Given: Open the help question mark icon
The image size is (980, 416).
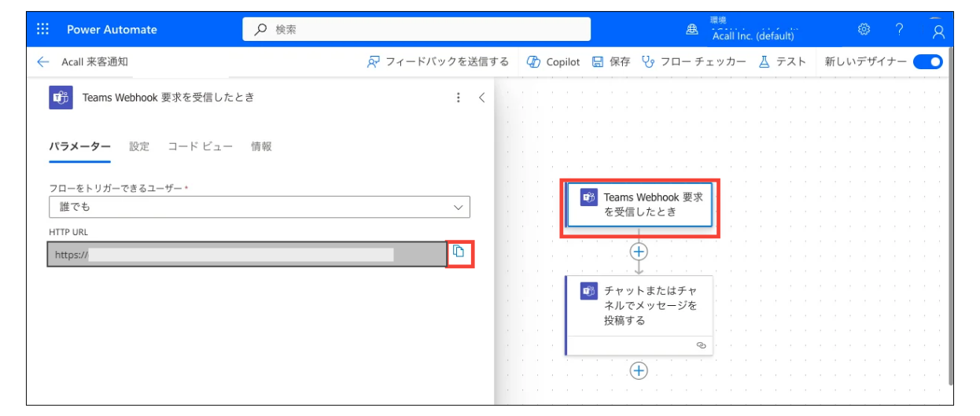Looking at the screenshot, I should 899,29.
